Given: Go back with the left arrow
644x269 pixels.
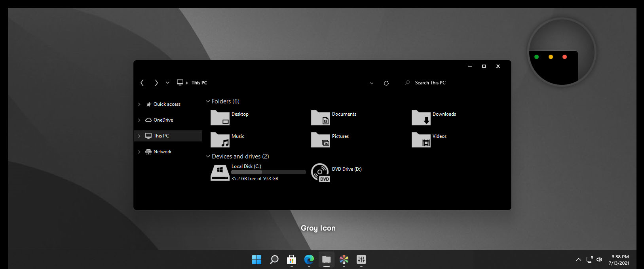Looking at the screenshot, I should click(x=142, y=83).
